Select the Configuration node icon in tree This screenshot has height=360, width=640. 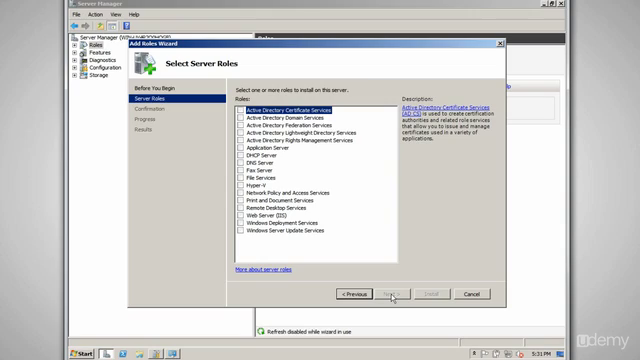click(x=84, y=68)
